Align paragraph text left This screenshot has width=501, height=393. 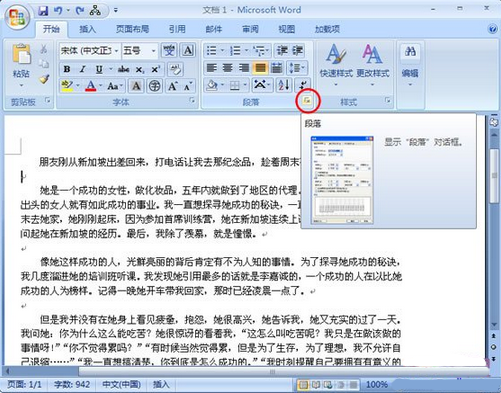click(211, 68)
